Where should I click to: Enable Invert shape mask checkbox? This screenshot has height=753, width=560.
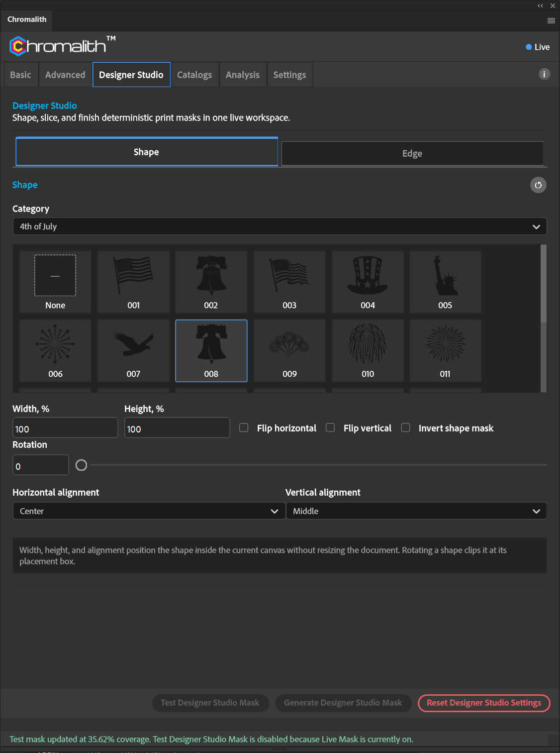tap(406, 428)
